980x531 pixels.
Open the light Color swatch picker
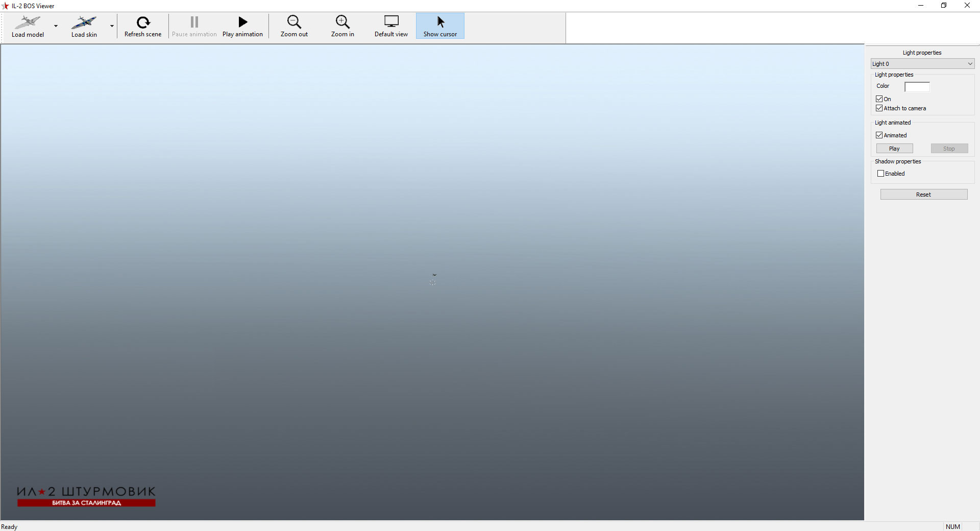pos(917,87)
